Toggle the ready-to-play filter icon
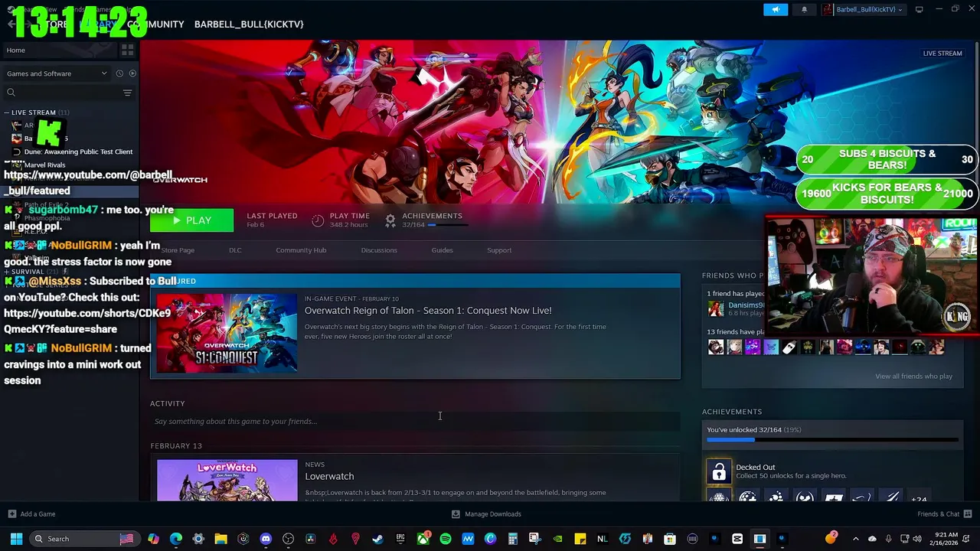The image size is (980, 551). 132,73
